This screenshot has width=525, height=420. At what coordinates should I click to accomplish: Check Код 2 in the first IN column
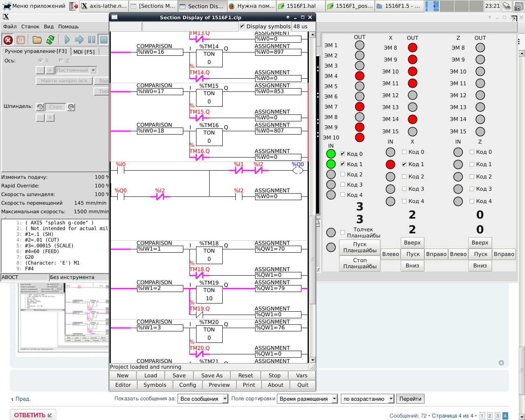point(342,174)
